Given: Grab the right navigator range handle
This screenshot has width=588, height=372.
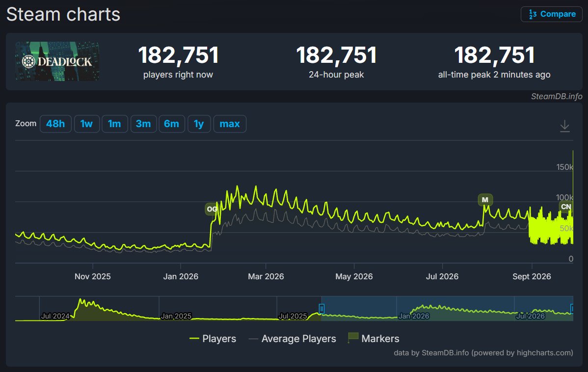Looking at the screenshot, I should pos(572,308).
